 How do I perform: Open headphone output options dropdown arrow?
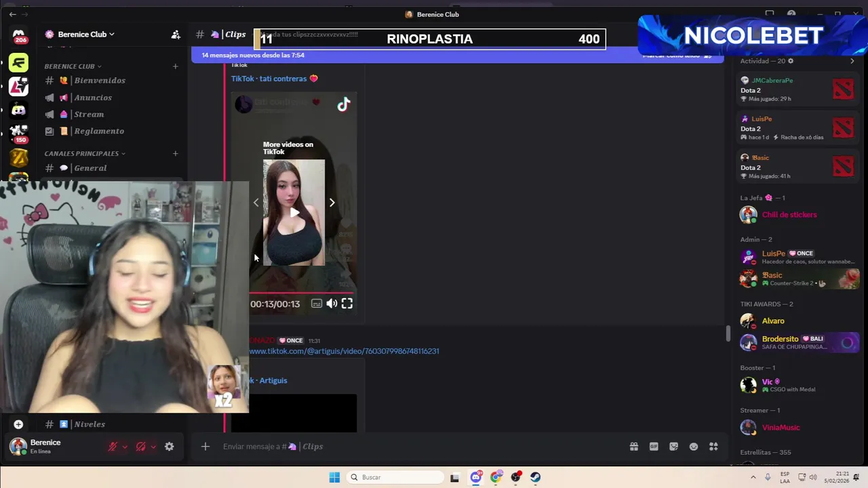153,447
